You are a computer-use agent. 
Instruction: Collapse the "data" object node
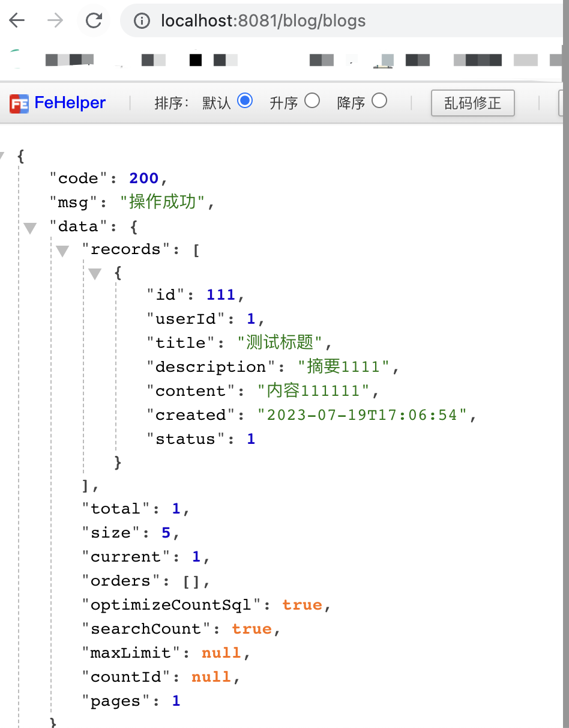[30, 228]
